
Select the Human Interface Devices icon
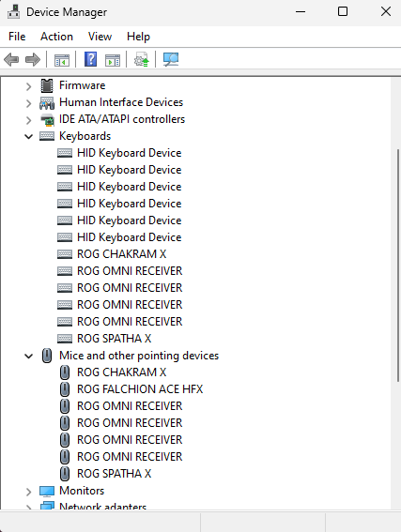47,103
